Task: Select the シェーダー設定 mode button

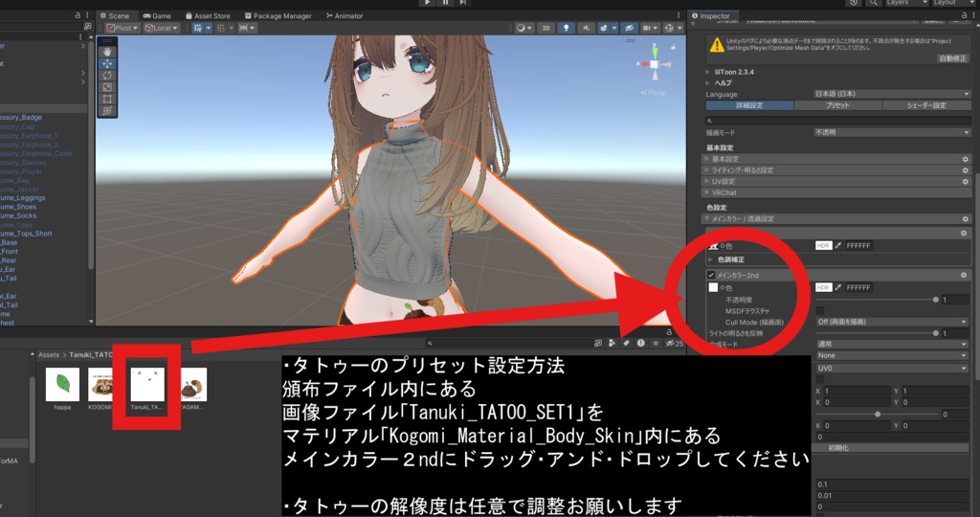Action: 926,105
